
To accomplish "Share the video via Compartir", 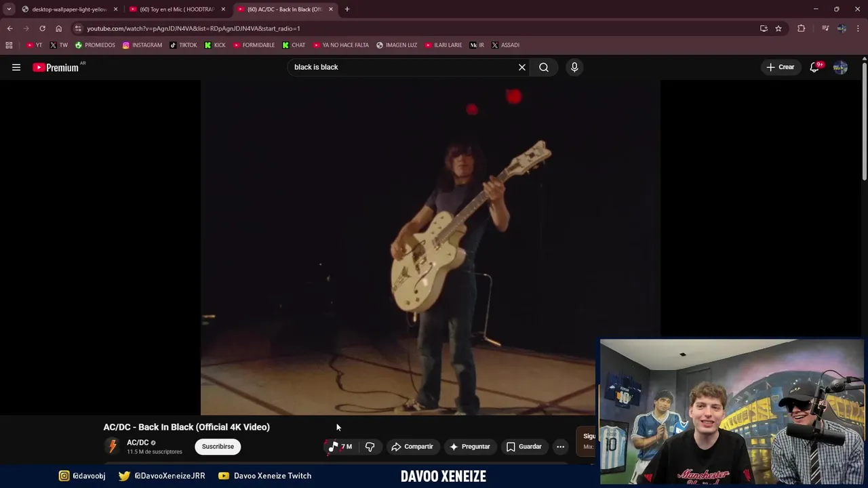I will point(412,447).
